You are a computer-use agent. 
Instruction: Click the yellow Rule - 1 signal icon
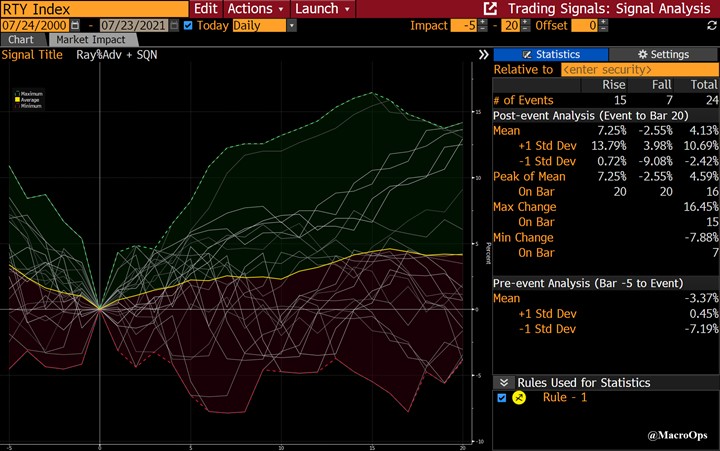[x=519, y=398]
